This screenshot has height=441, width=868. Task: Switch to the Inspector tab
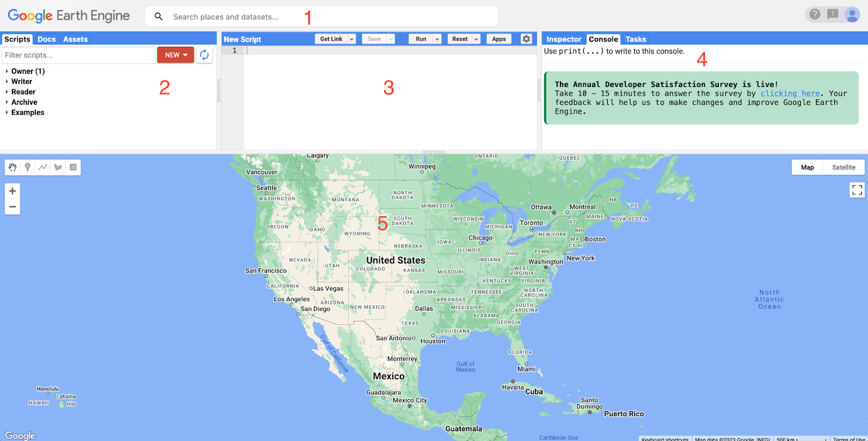(564, 39)
